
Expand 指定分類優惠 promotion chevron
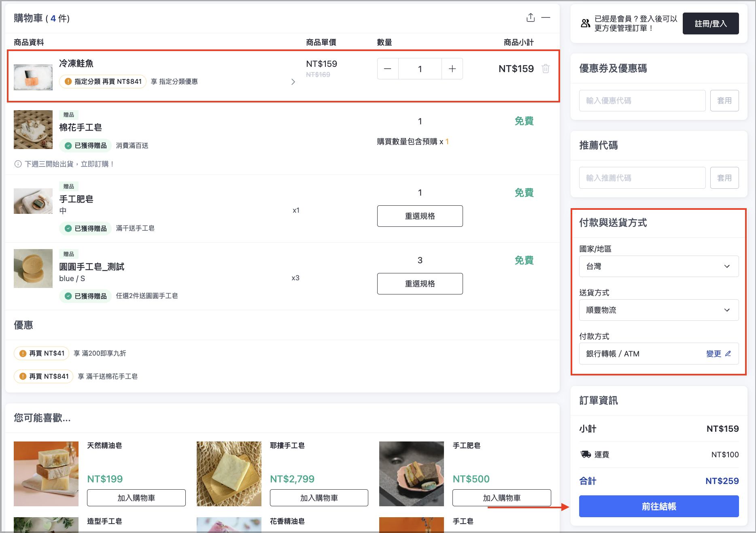293,82
